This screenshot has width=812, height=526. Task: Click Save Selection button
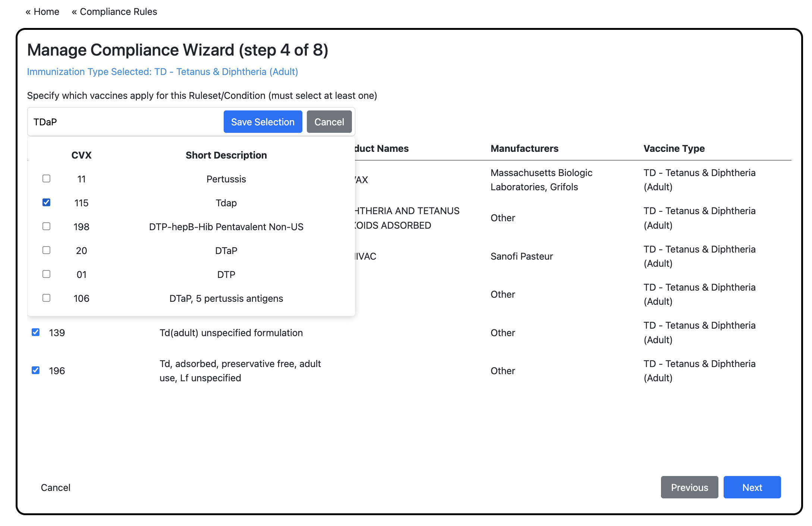tap(262, 122)
